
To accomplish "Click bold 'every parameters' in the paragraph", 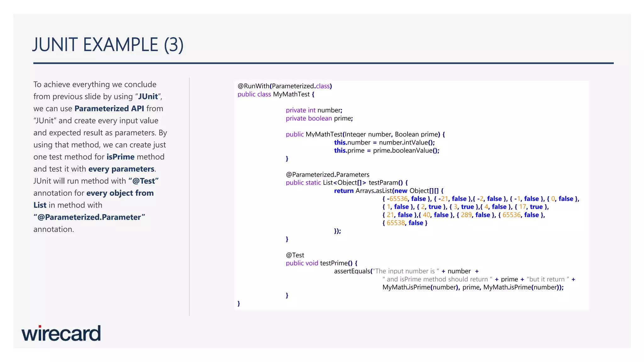I will coord(121,169).
